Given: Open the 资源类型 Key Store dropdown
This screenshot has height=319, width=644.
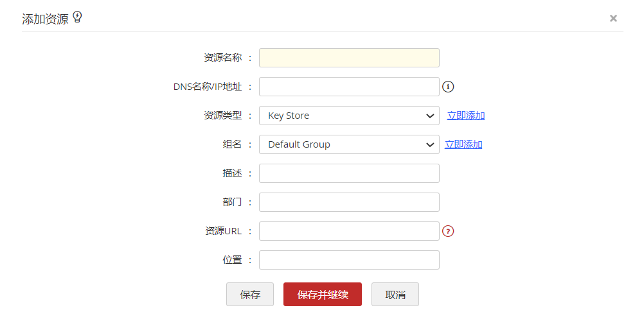Looking at the screenshot, I should pos(349,116).
